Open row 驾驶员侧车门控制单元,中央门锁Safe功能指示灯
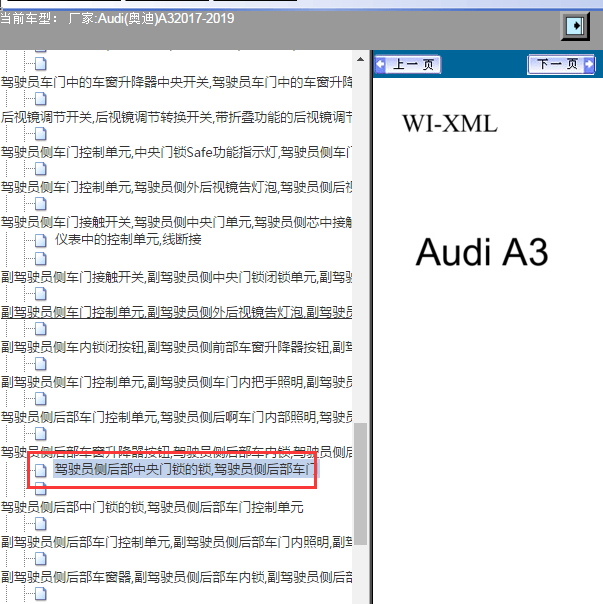603x604 pixels. tap(176, 153)
